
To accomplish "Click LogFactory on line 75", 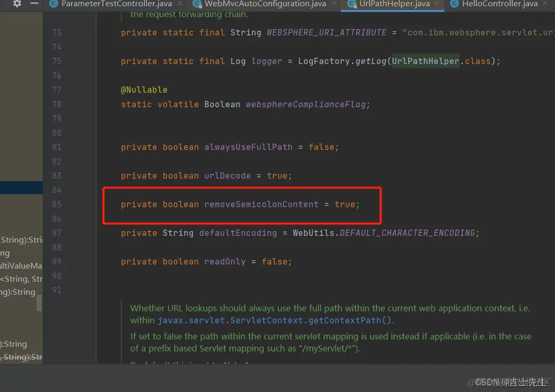I will pyautogui.click(x=324, y=61).
